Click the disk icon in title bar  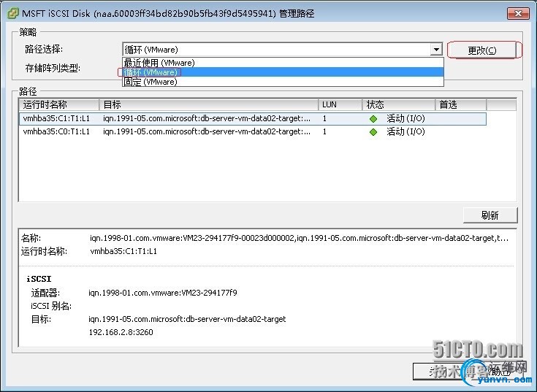tap(13, 13)
